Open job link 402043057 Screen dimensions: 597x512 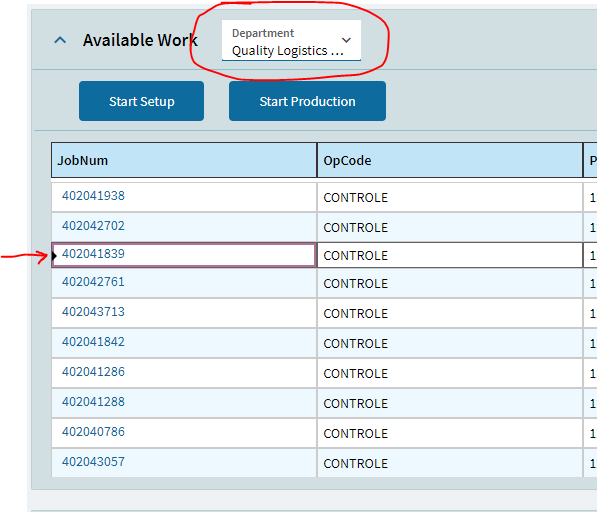(93, 462)
